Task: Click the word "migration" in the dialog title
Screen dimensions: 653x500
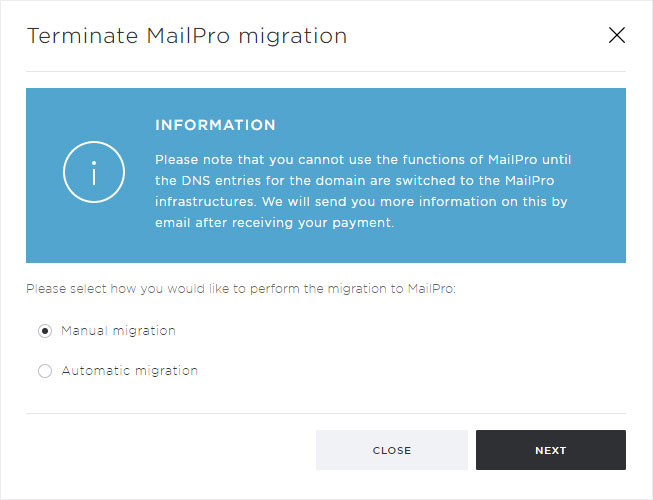Action: pyautogui.click(x=293, y=37)
